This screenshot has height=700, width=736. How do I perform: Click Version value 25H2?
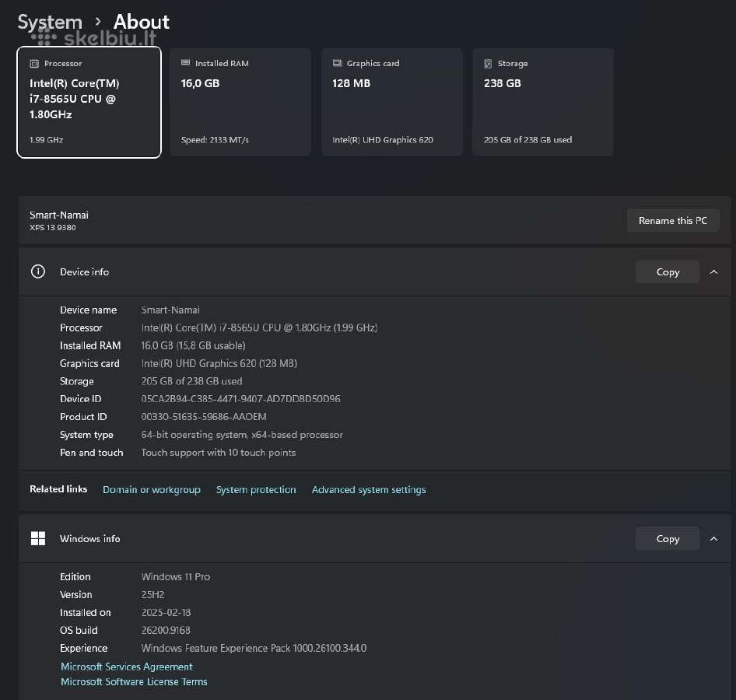(153, 594)
